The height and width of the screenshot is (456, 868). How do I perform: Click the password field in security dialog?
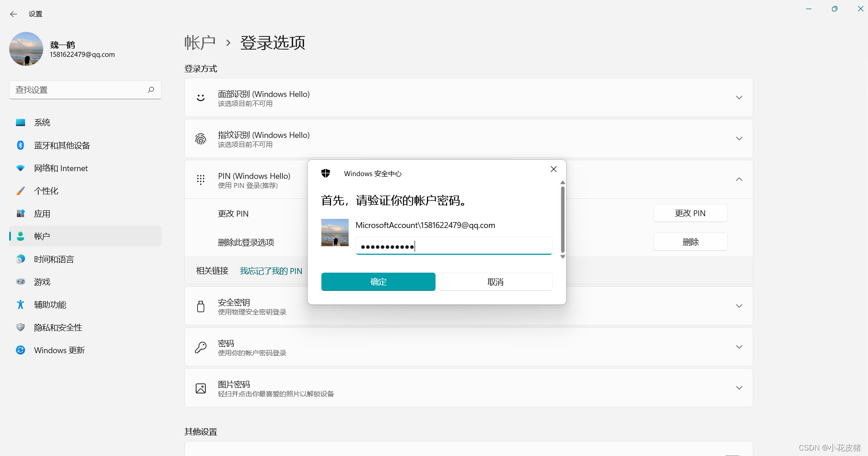[454, 246]
